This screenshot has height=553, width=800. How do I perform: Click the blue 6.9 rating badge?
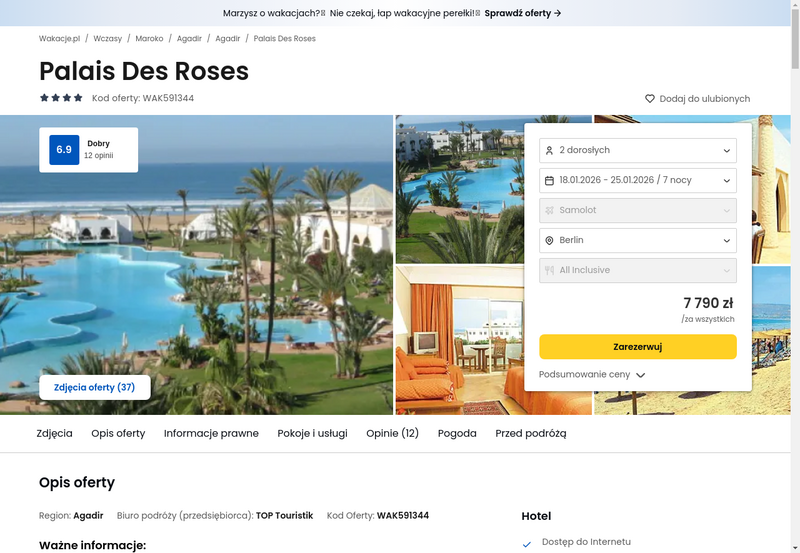pos(64,149)
